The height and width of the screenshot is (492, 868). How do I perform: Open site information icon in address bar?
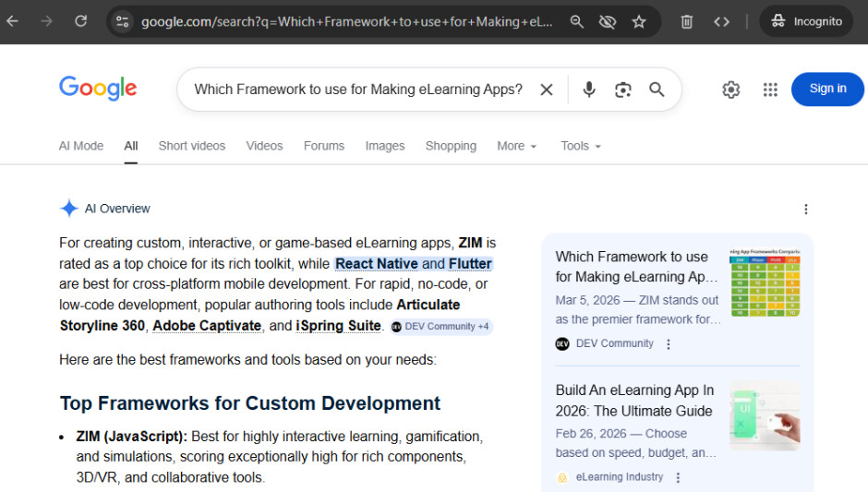click(123, 21)
